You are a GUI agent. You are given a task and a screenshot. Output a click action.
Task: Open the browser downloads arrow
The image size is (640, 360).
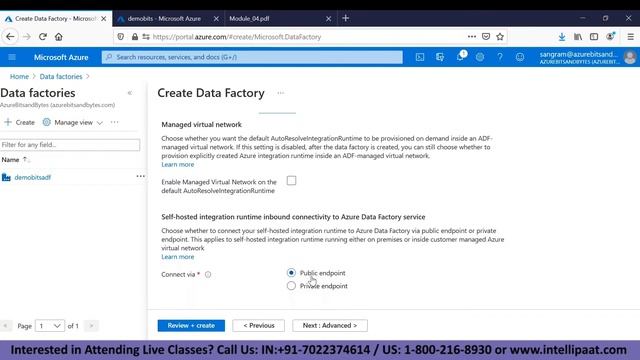562,37
